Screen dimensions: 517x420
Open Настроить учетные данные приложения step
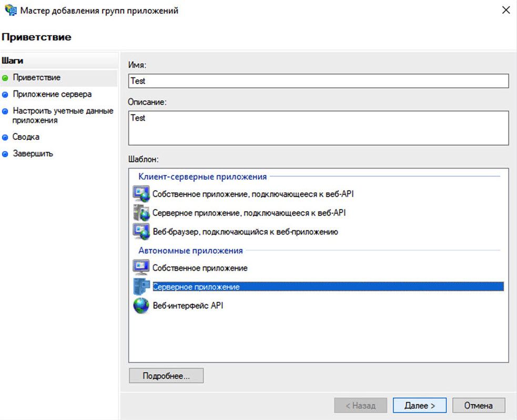coord(63,116)
